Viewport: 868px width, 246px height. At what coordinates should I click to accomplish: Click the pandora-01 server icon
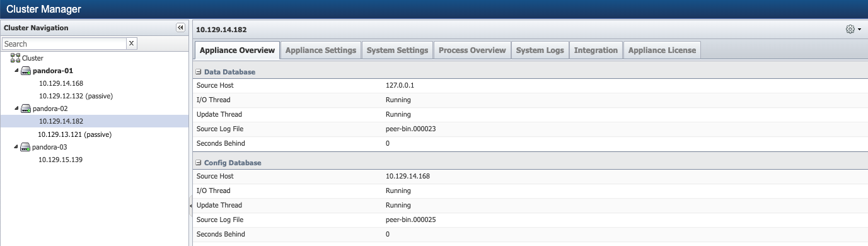tap(26, 71)
